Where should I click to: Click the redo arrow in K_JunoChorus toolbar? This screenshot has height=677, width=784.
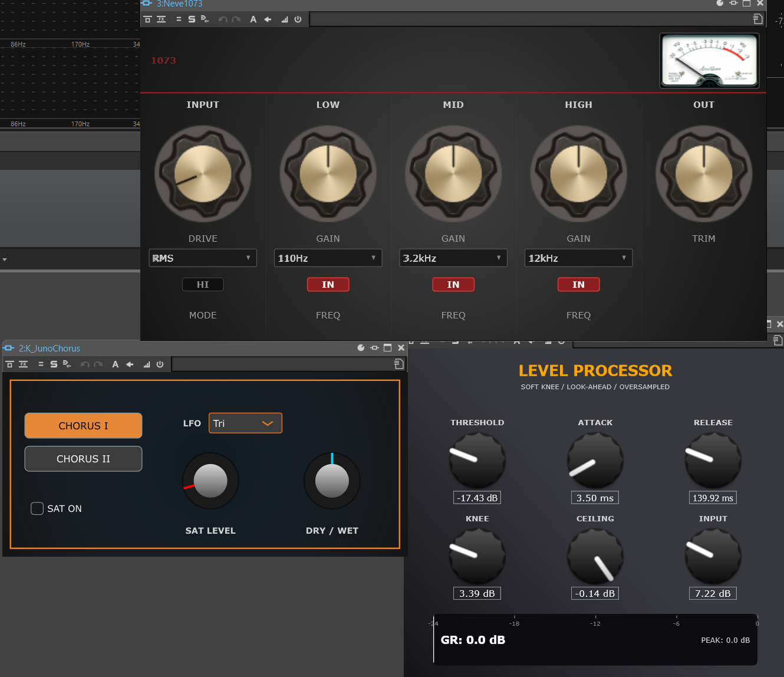pos(98,364)
